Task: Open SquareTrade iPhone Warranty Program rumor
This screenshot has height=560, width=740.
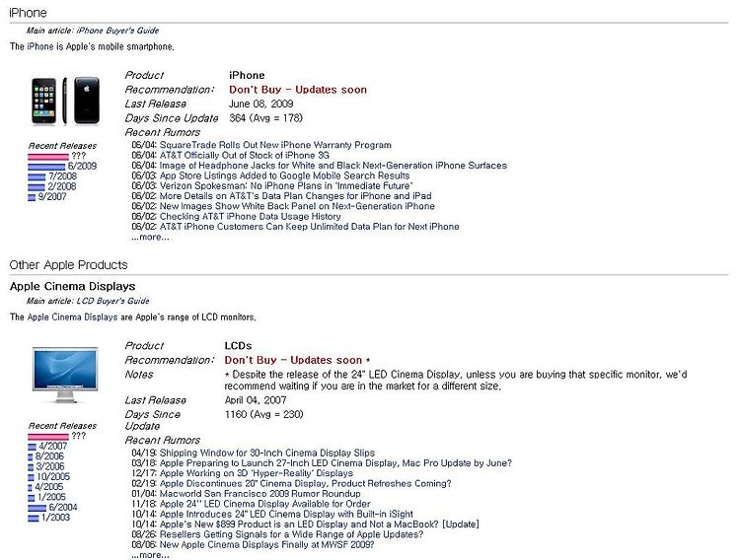Action: 275,145
